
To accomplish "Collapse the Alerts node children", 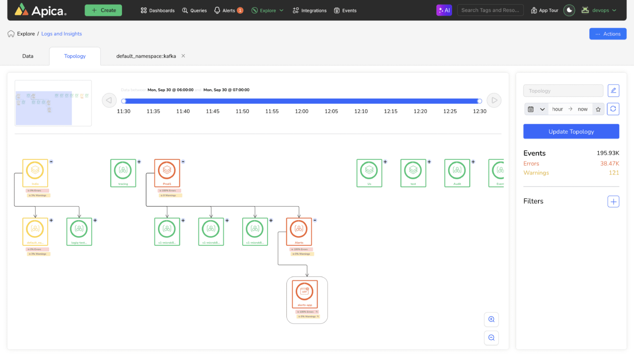I will [x=315, y=220].
